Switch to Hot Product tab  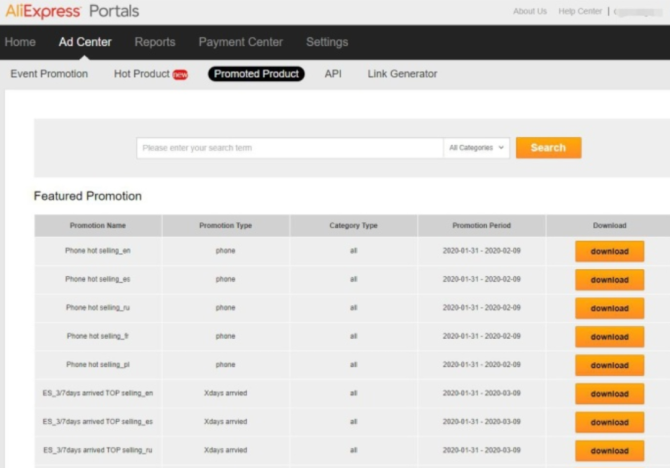[x=141, y=74]
